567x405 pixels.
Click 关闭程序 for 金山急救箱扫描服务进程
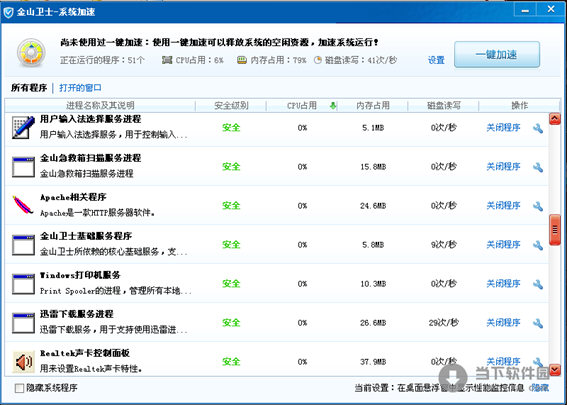[503, 167]
